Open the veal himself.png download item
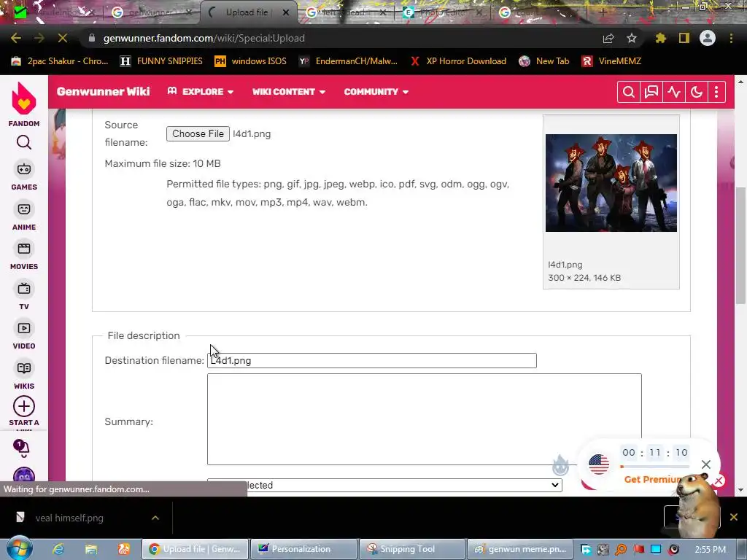Image resolution: width=747 pixels, height=560 pixels. coord(69,518)
